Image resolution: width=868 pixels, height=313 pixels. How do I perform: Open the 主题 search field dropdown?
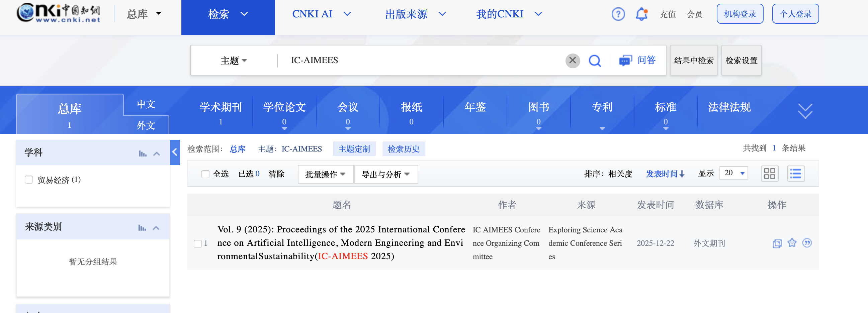point(234,61)
